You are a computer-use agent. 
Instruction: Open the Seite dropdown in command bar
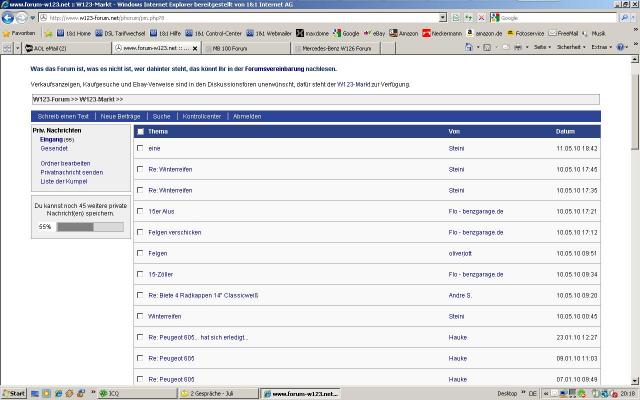tap(543, 47)
